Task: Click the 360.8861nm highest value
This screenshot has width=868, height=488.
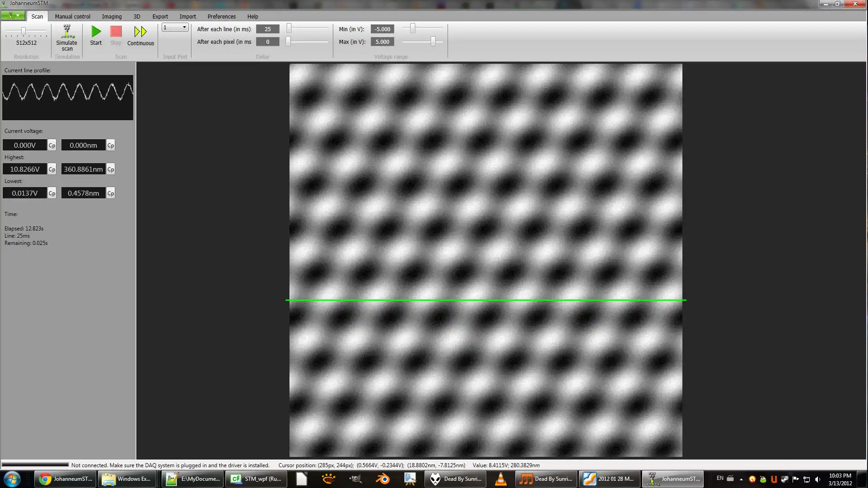Action: 84,169
